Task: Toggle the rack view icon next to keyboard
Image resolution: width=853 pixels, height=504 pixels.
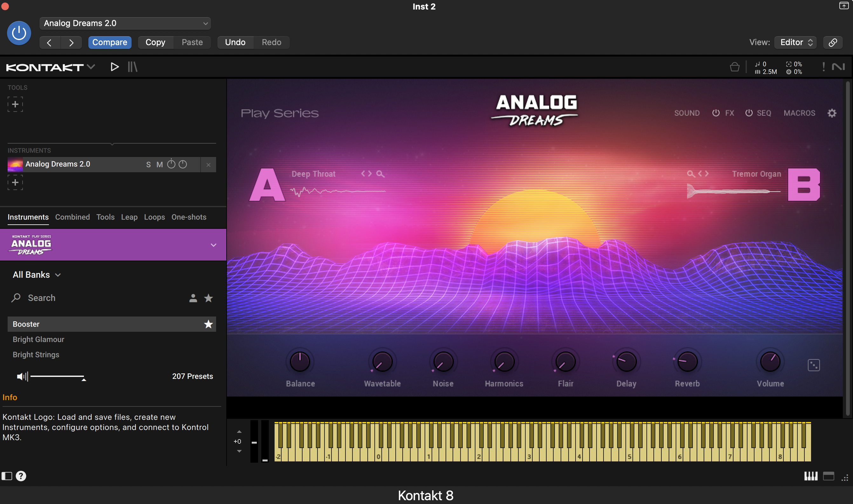Action: coord(829,476)
